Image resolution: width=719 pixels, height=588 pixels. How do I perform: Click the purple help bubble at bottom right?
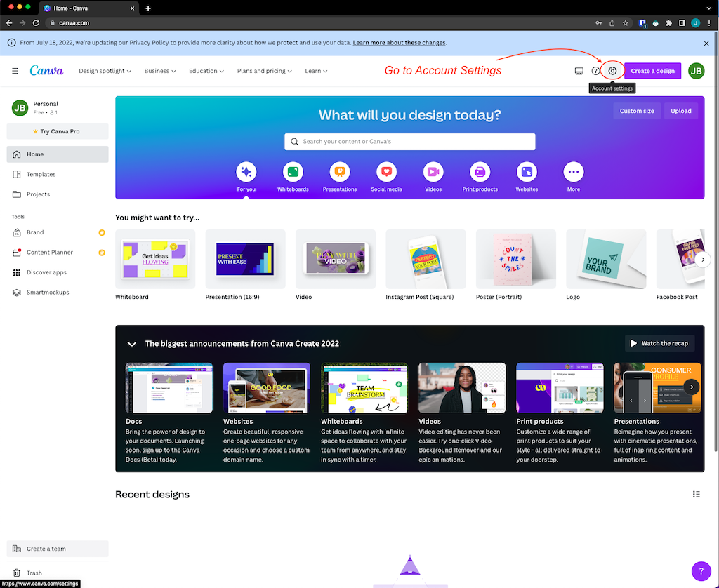pos(701,571)
